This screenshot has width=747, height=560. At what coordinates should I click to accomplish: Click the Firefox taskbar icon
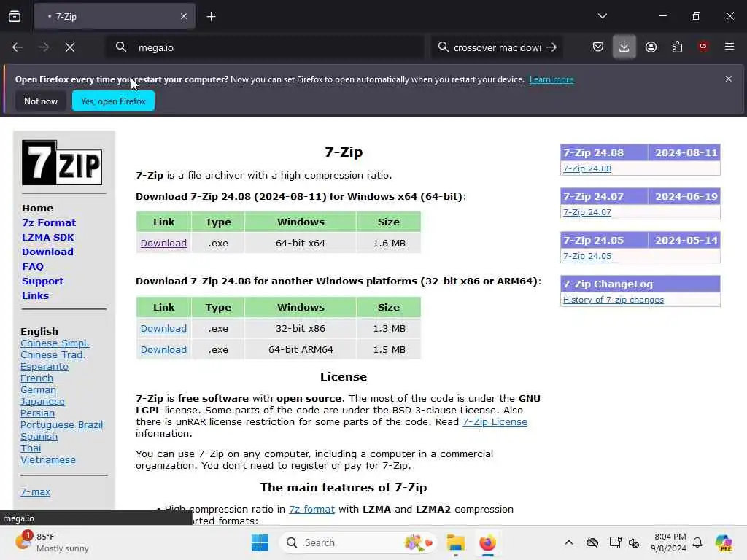tap(487, 542)
